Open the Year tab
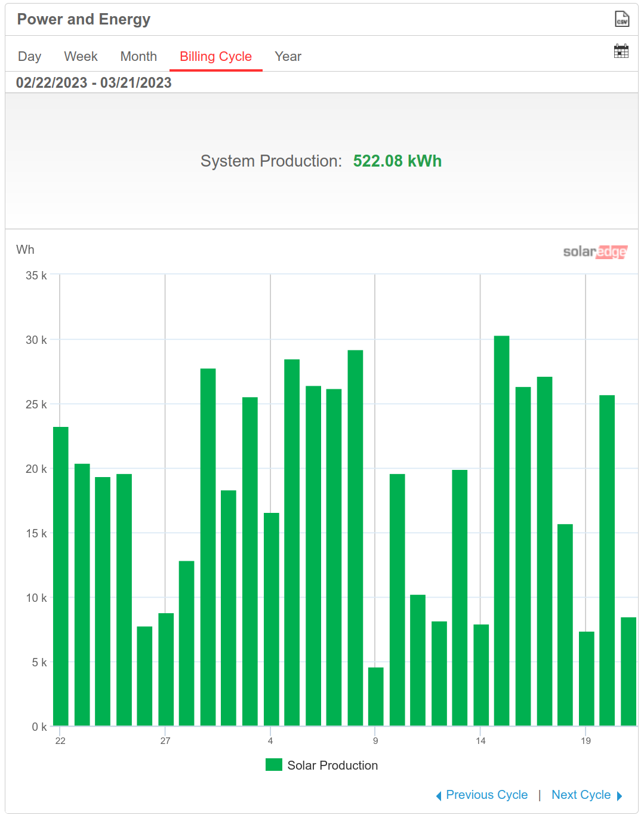Image resolution: width=644 pixels, height=818 pixels. click(x=288, y=57)
